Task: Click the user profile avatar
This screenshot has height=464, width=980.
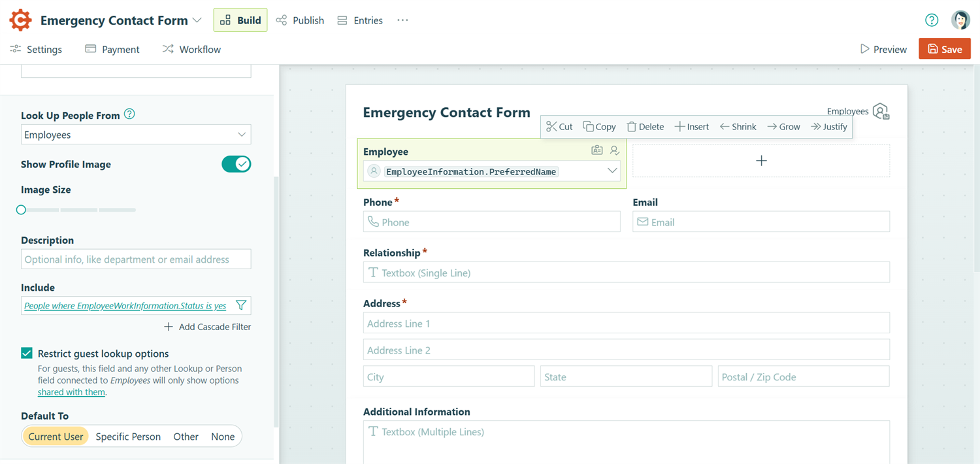Action: 960,20
